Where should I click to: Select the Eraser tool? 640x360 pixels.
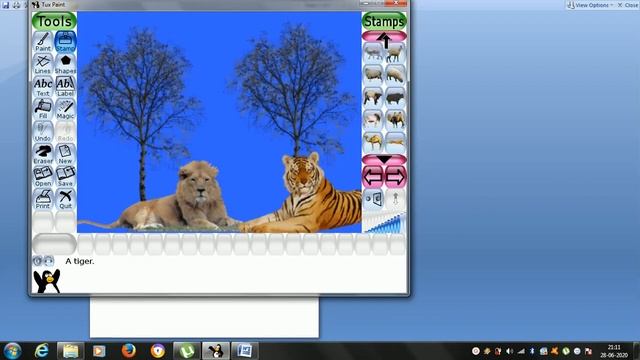(x=43, y=154)
